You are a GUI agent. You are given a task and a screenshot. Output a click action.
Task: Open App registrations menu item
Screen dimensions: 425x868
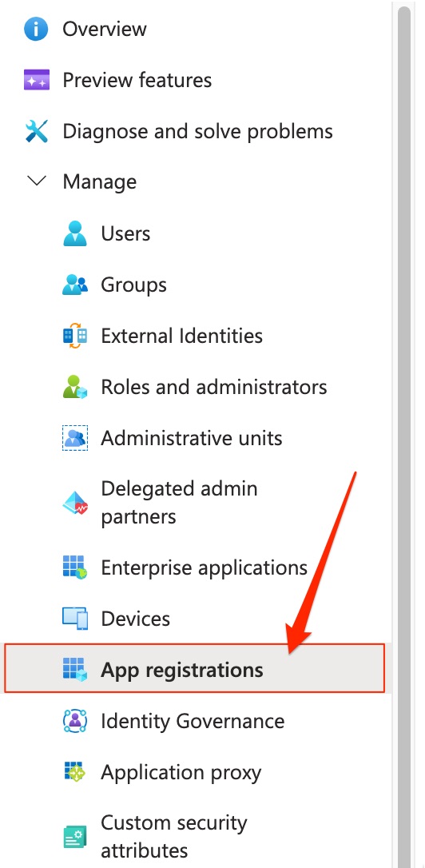tap(194, 669)
